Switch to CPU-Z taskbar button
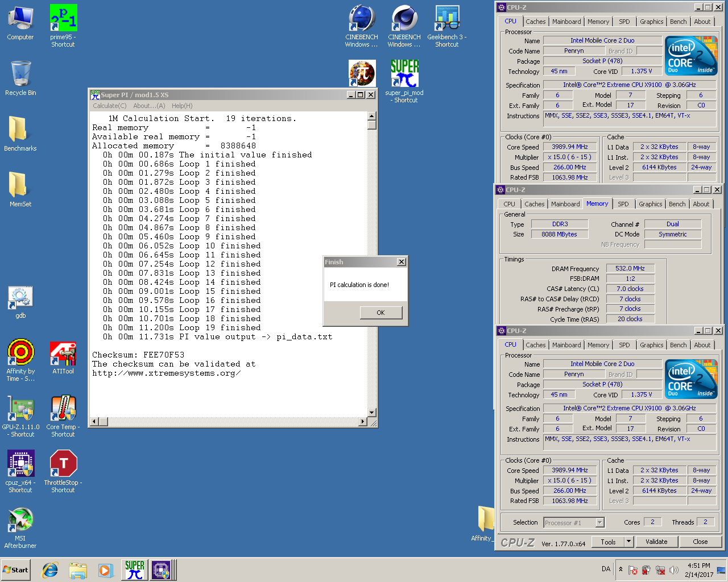 [162, 570]
